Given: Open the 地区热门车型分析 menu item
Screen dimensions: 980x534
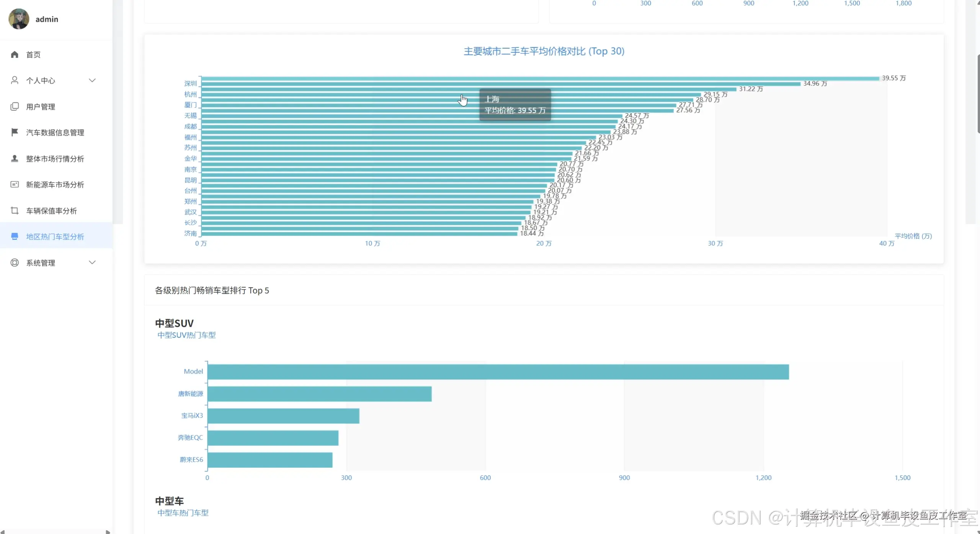Looking at the screenshot, I should pyautogui.click(x=55, y=236).
